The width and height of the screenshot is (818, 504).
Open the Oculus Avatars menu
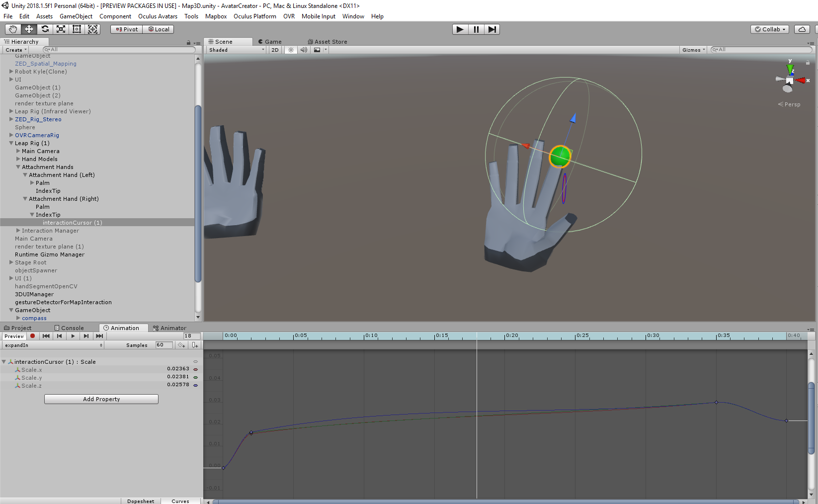click(158, 16)
